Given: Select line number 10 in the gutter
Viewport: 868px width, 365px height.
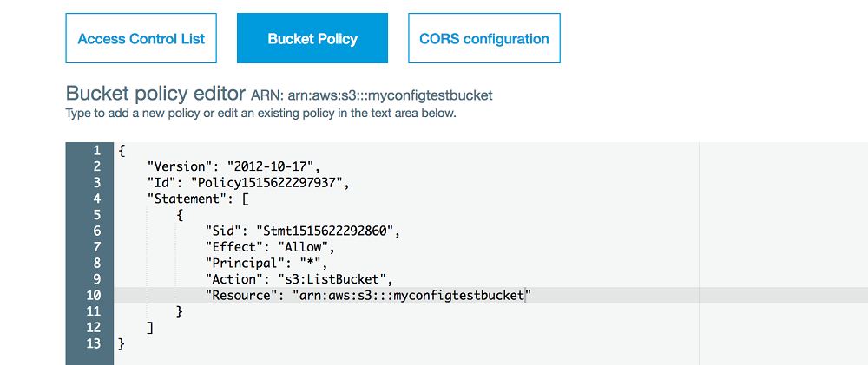Looking at the screenshot, I should click(95, 296).
